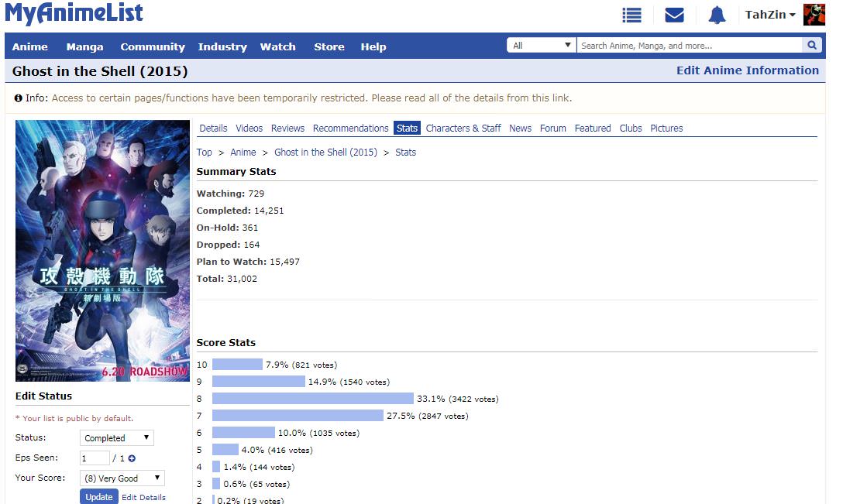Viewport: 843px width, 504px height.
Task: Open the Status 'Completed' dropdown
Action: point(117,438)
